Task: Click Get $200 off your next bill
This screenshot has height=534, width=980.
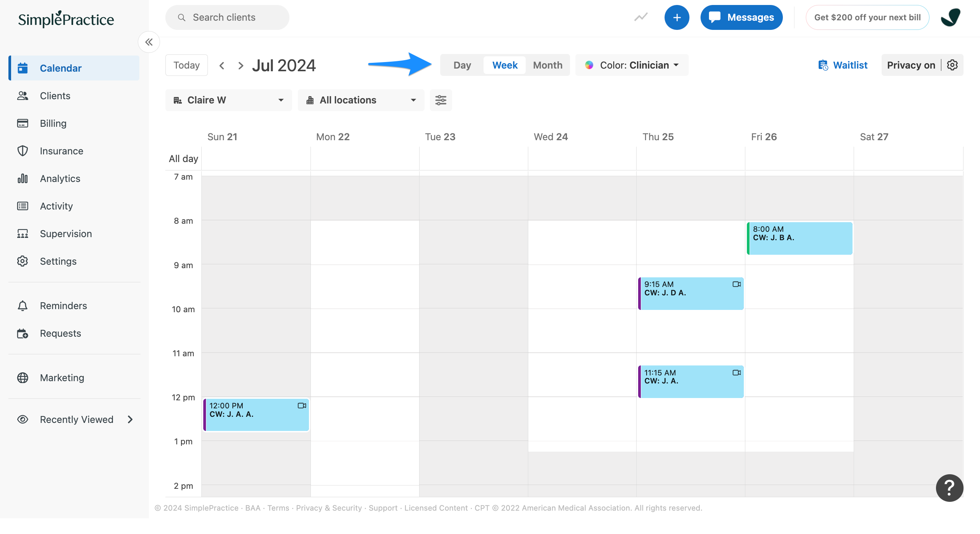Action: (x=867, y=17)
